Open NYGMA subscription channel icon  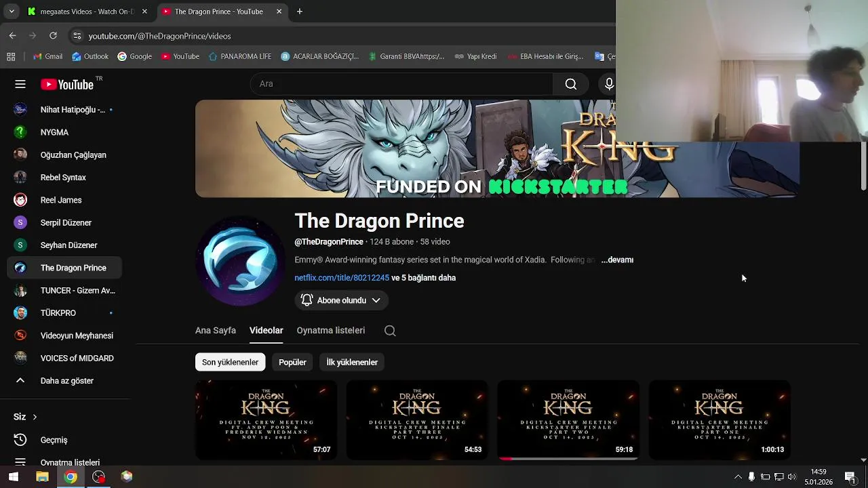[20, 132]
